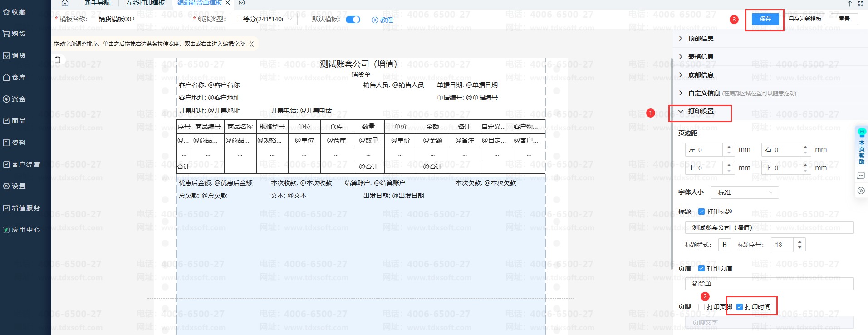Toggle the 默认模板 switch
This screenshot has height=335, width=868.
353,20
